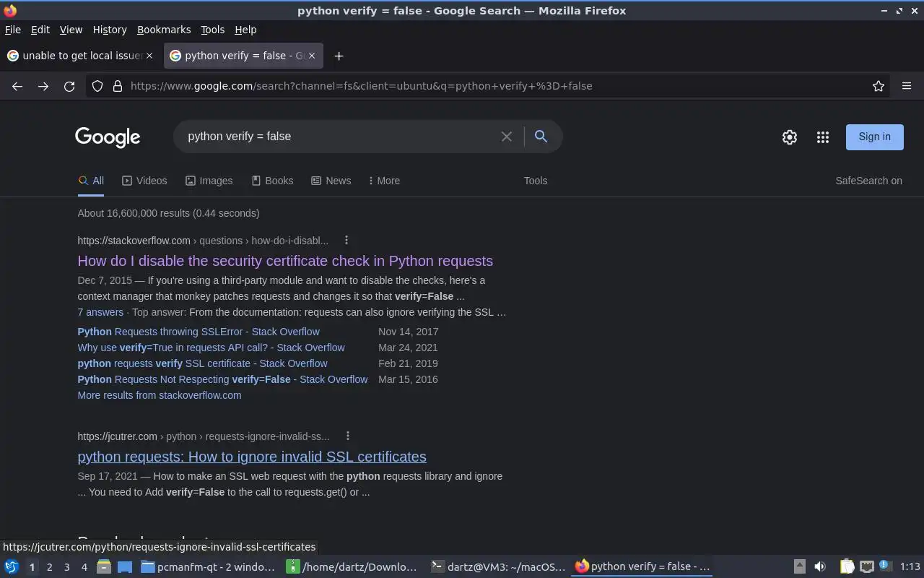The width and height of the screenshot is (924, 578).
Task: Switch to virtual desktop 4
Action: click(x=84, y=567)
